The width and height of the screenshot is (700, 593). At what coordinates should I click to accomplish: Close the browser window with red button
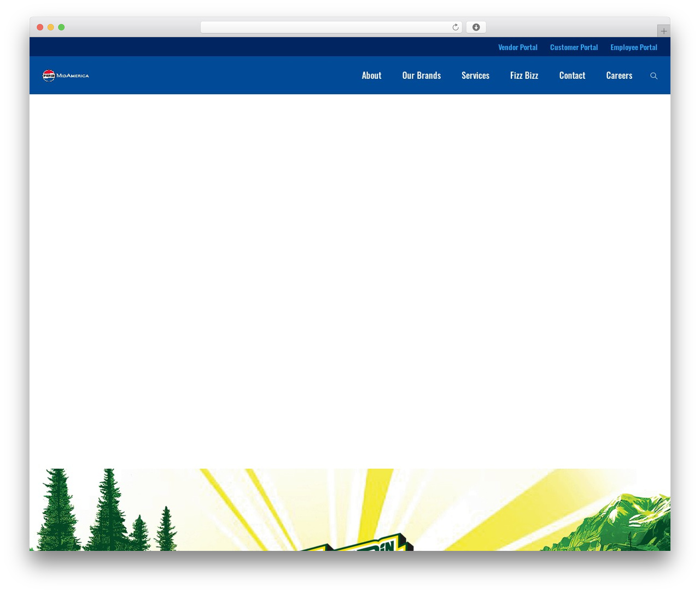pos(40,27)
